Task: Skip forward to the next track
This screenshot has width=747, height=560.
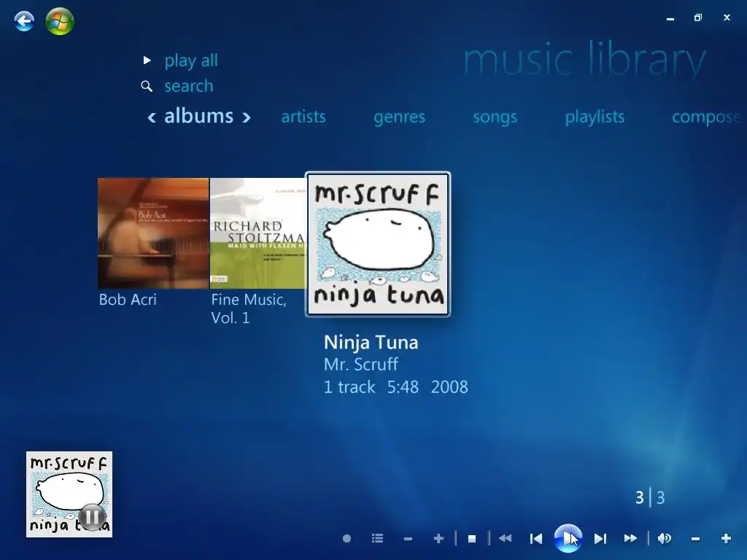Action: click(600, 539)
